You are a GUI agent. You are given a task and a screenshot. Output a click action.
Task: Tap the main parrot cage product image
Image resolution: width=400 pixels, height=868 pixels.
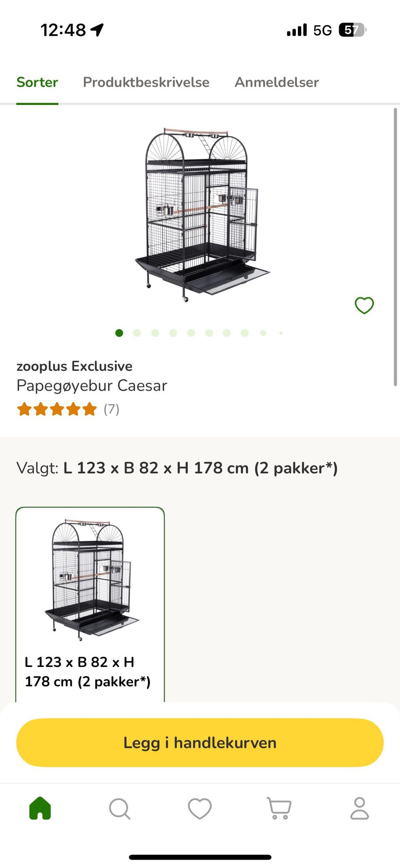point(202,215)
